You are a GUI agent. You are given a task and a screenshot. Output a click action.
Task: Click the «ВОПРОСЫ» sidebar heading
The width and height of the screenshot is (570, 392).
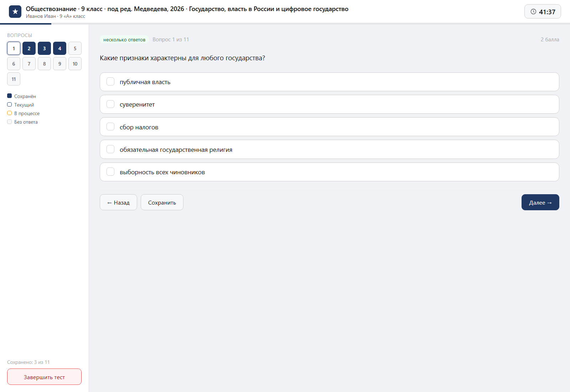[20, 35]
